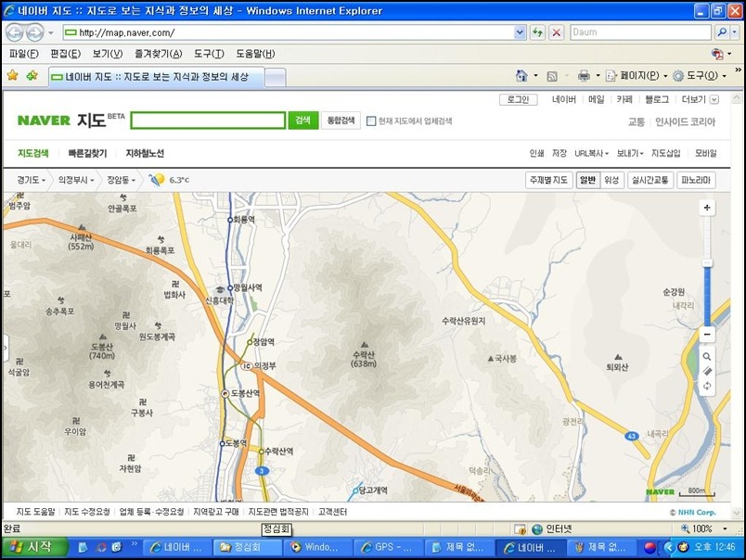Open the 페이지(P) dropdown menu
746x560 pixels.
[x=637, y=76]
